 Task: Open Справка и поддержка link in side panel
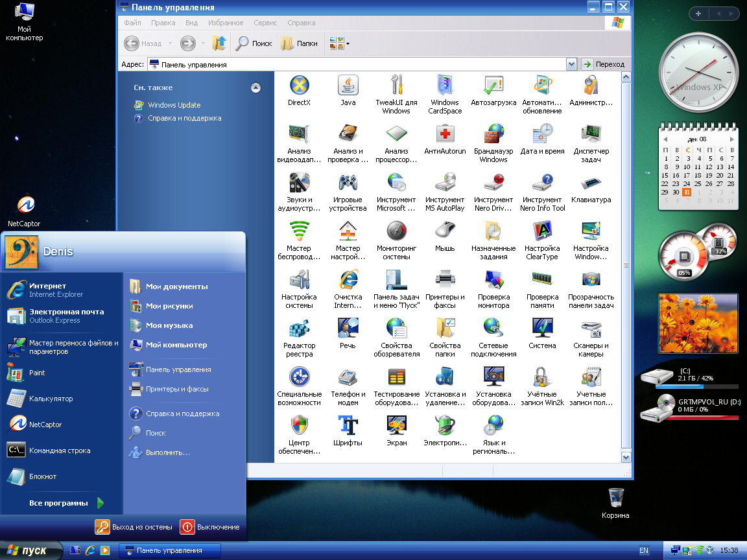pyautogui.click(x=184, y=118)
